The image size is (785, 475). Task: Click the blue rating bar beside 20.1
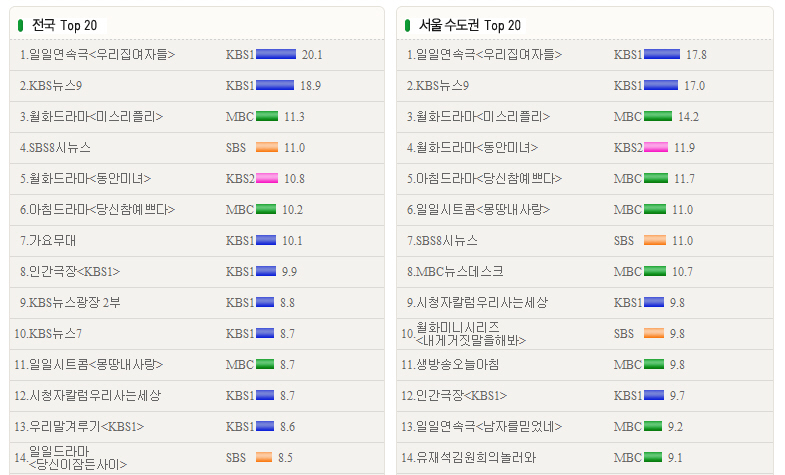[x=276, y=54]
